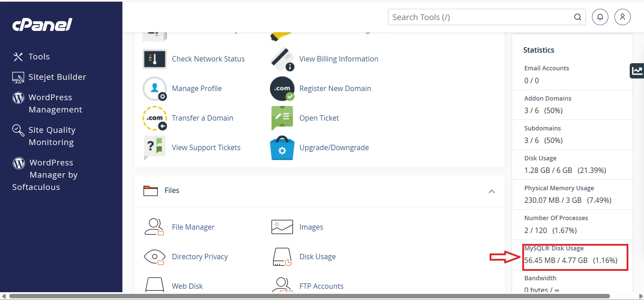The height and width of the screenshot is (300, 644).
Task: Open Tools in the sidebar
Action: point(39,57)
